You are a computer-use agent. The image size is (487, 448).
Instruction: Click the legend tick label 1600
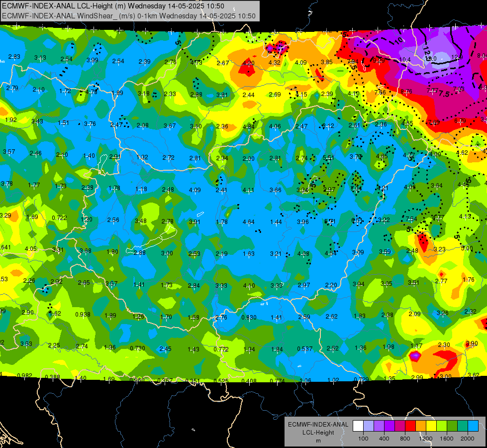point(447,439)
